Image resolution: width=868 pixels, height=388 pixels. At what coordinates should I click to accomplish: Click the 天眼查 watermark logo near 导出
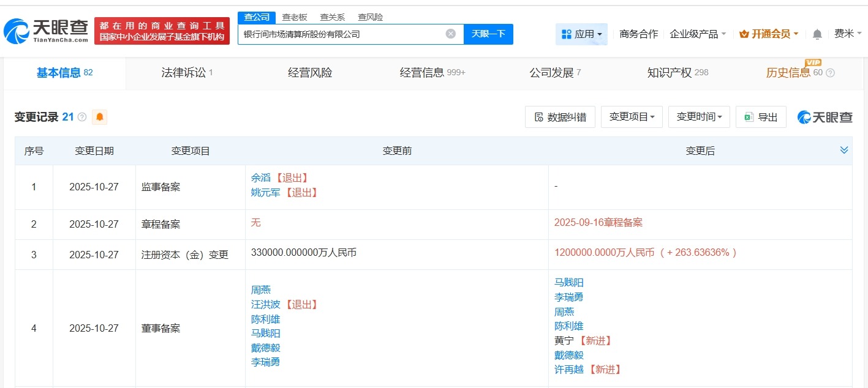[825, 117]
